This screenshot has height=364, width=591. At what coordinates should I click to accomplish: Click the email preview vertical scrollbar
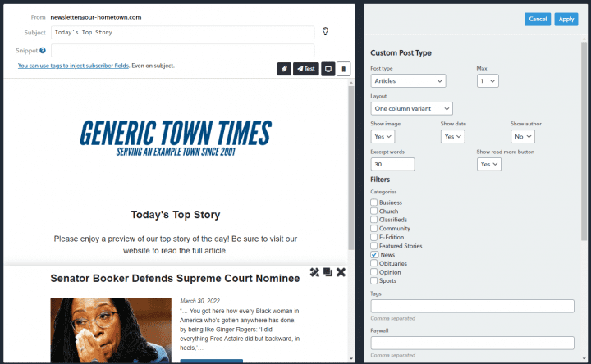coord(351,167)
